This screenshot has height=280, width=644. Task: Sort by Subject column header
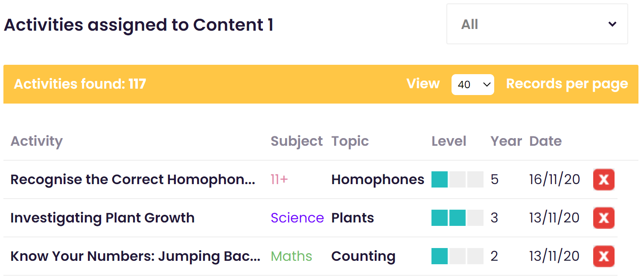pyautogui.click(x=297, y=141)
